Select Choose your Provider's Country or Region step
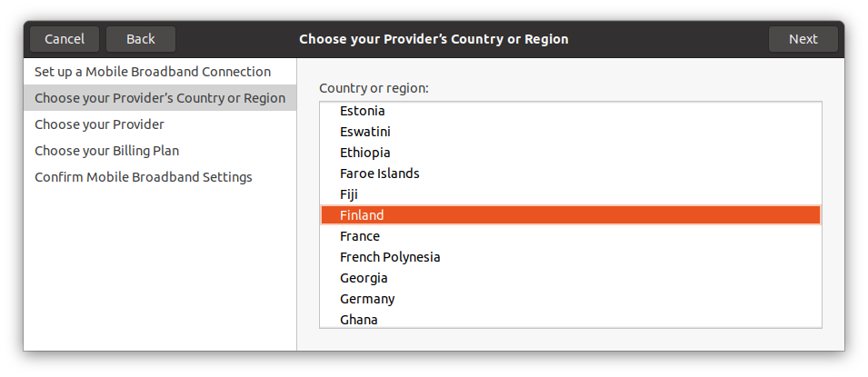 [160, 98]
